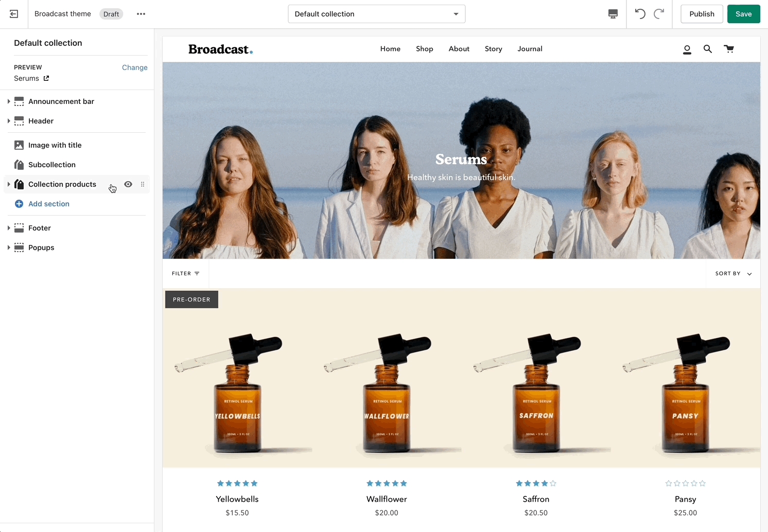
Task: Click the redo arrow icon
Action: pyautogui.click(x=659, y=14)
